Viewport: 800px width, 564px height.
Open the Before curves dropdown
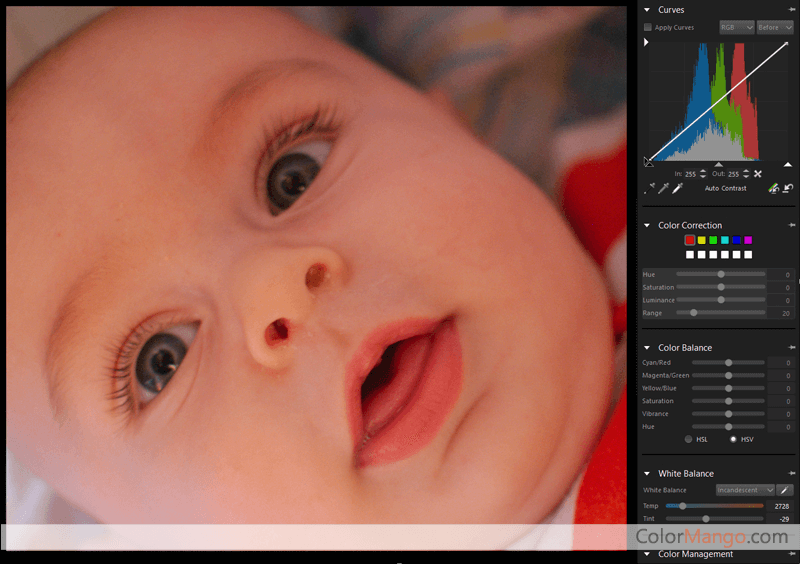(x=774, y=27)
